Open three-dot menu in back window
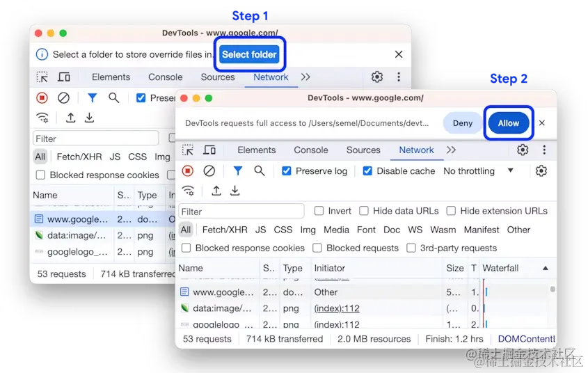This screenshot has width=588, height=373. (399, 77)
